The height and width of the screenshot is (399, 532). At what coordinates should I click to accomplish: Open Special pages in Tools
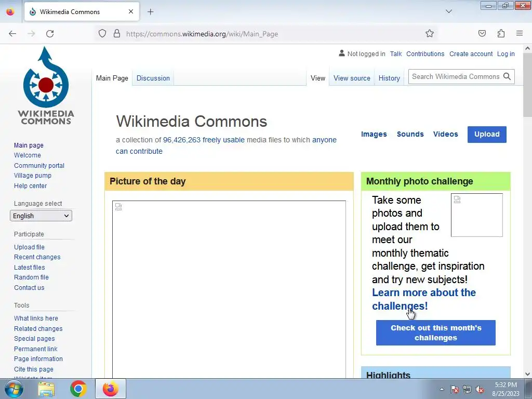[34, 339]
